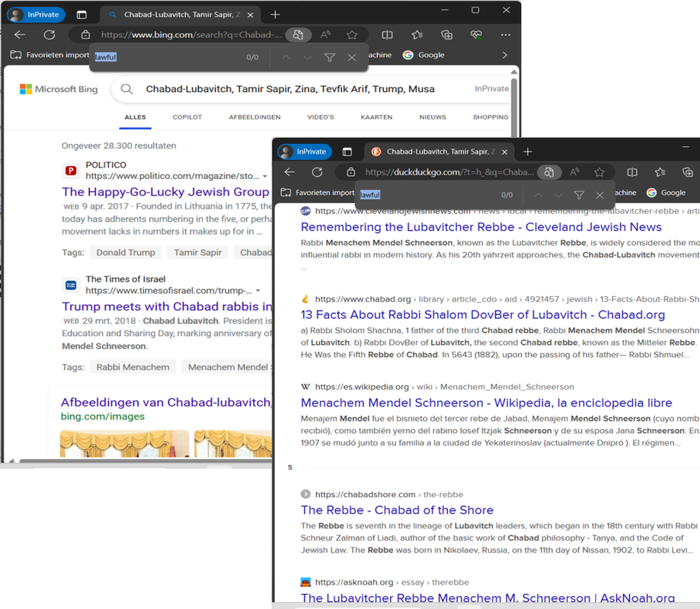Open Settings and more menu in Bing window
Screen dimensions: 700x609
505,35
